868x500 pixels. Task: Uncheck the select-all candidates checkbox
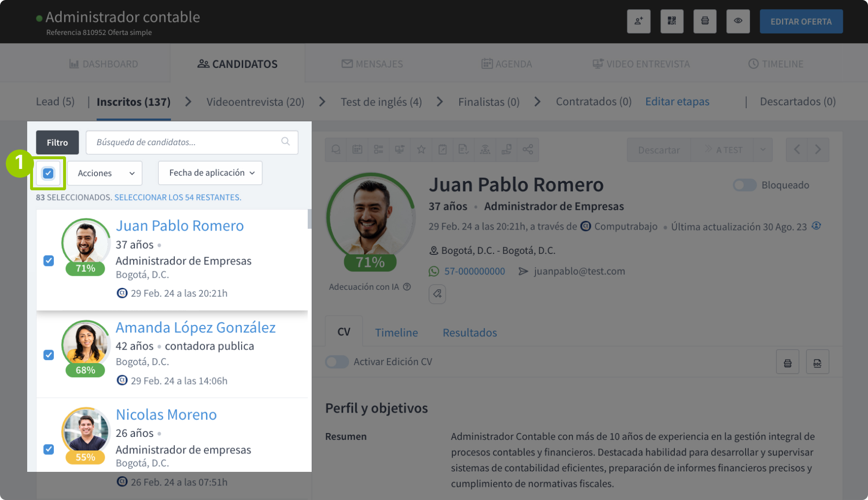pos(48,173)
